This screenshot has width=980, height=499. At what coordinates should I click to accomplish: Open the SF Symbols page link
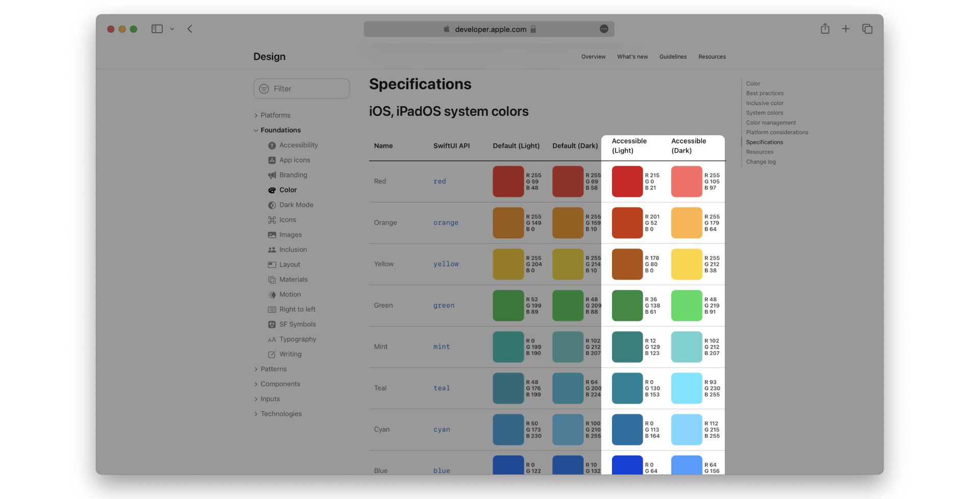(298, 325)
